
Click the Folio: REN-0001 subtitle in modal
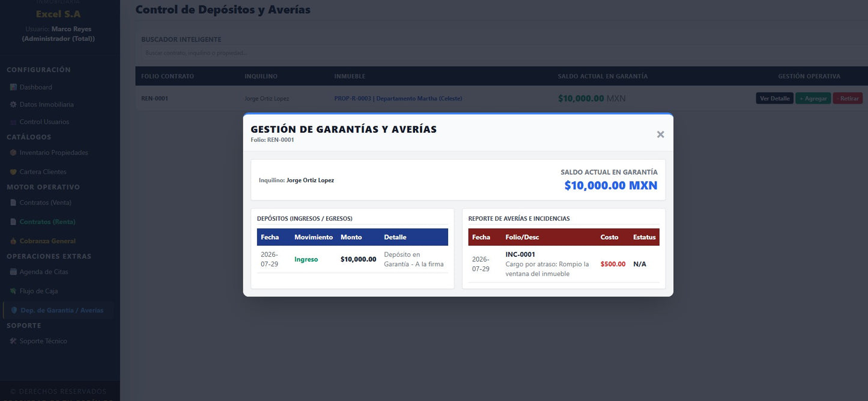pyautogui.click(x=272, y=140)
